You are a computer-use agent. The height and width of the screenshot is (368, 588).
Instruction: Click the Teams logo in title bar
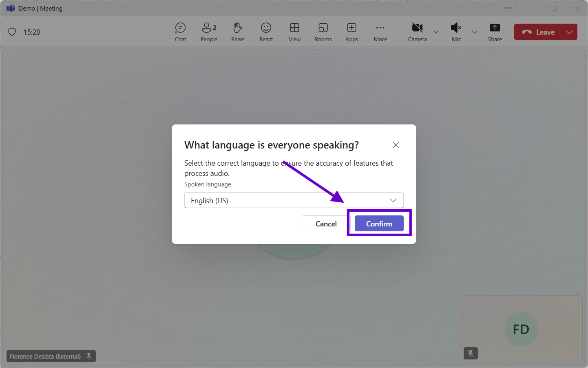tap(11, 8)
